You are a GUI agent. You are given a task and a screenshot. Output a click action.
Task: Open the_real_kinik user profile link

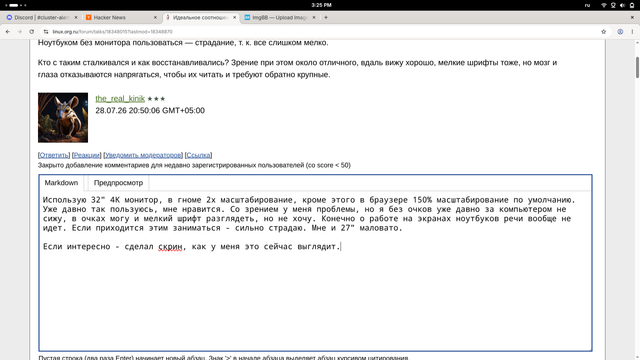pos(120,98)
